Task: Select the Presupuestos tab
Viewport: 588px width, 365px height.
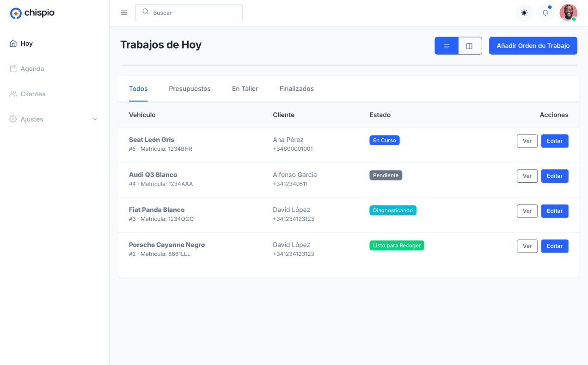Action: [190, 89]
